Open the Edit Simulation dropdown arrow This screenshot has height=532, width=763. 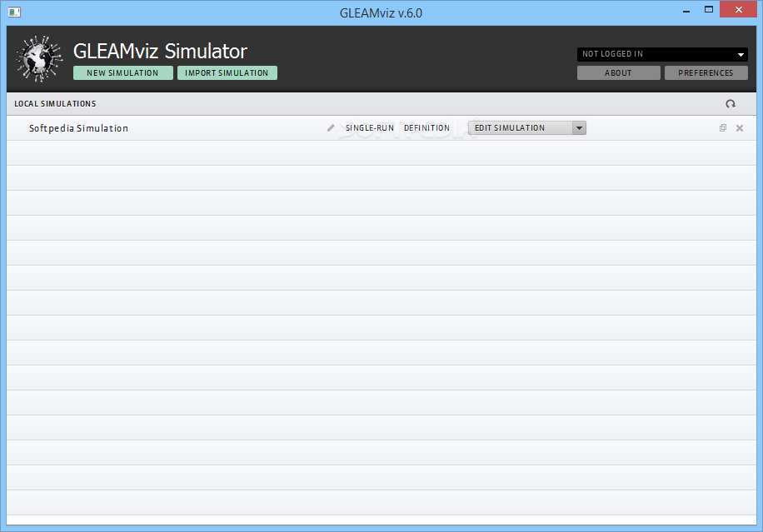tap(579, 128)
